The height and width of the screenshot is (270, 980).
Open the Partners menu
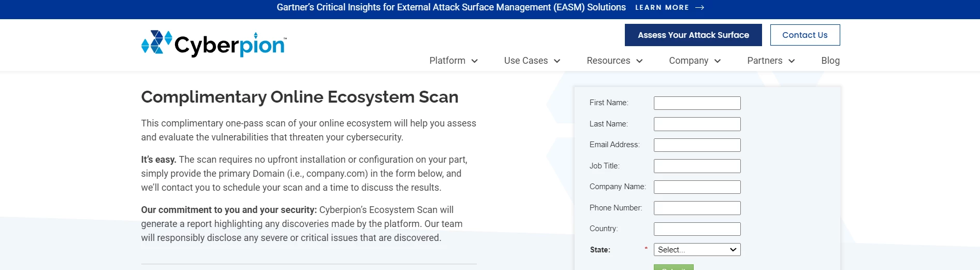(765, 61)
